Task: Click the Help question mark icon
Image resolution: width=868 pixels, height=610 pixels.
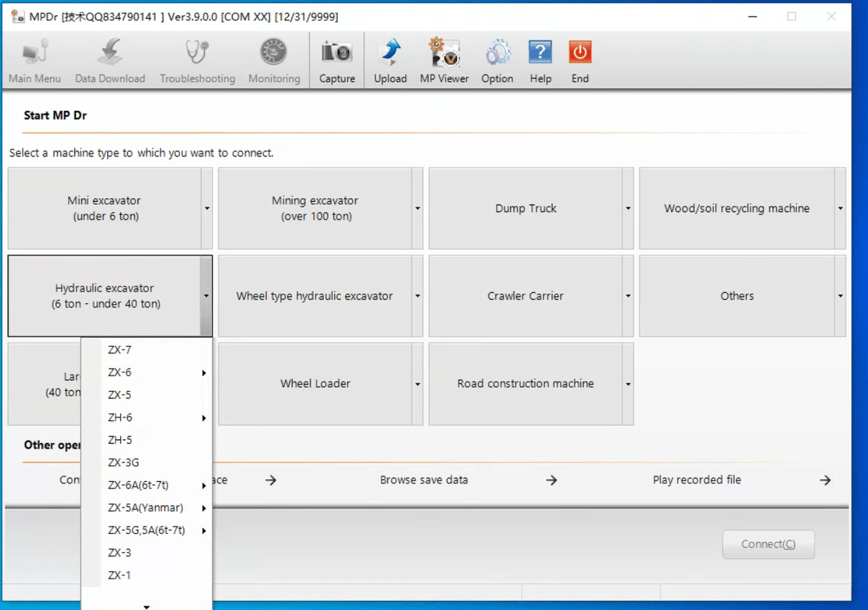Action: (540, 54)
